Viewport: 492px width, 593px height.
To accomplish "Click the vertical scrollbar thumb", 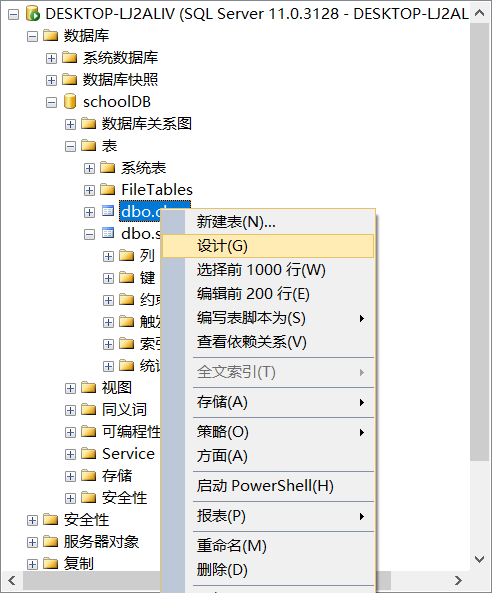I will click(480, 242).
